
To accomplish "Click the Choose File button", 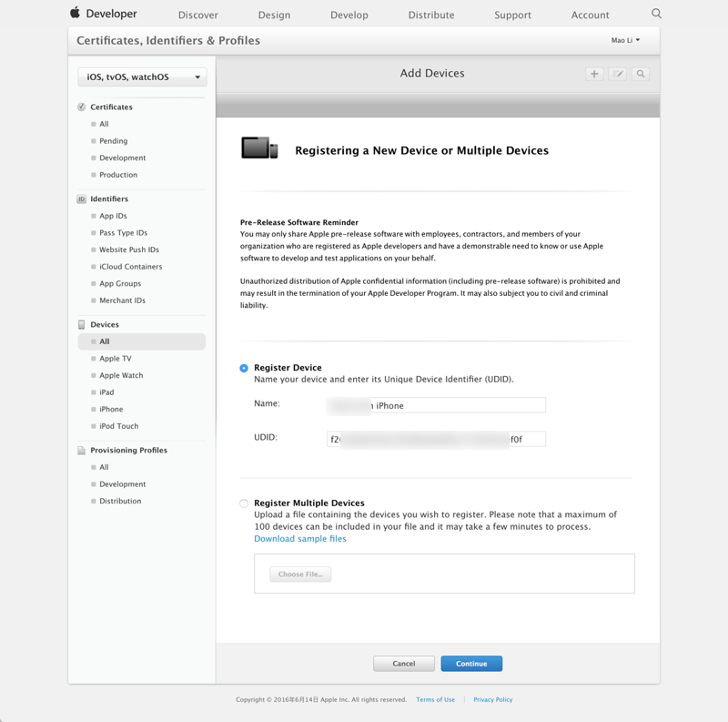I will [x=300, y=575].
